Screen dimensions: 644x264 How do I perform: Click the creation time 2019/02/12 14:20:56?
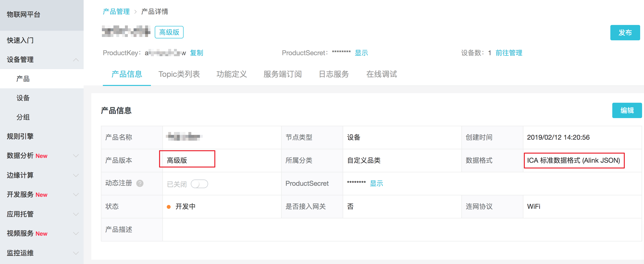pos(558,137)
